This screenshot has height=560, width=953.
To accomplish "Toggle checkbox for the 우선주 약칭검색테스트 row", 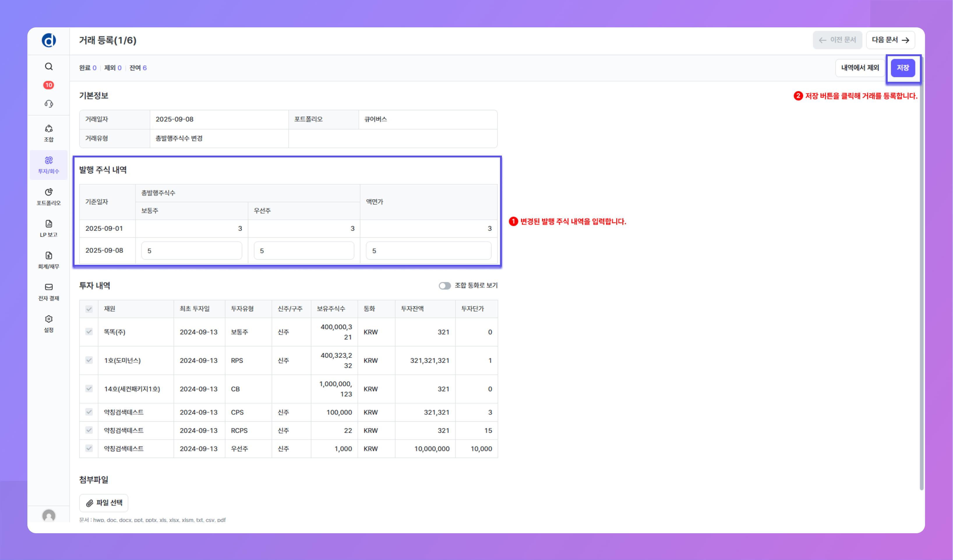I will (89, 448).
